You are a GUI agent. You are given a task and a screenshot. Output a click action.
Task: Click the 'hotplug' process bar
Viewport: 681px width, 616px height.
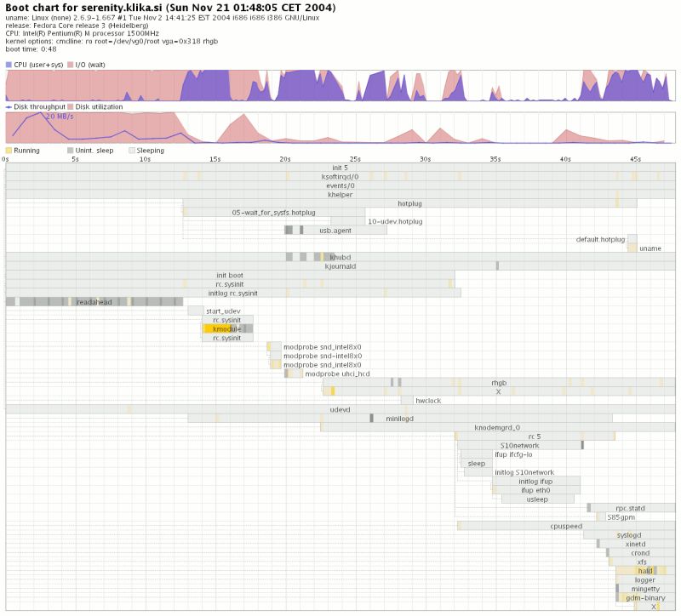pos(409,203)
